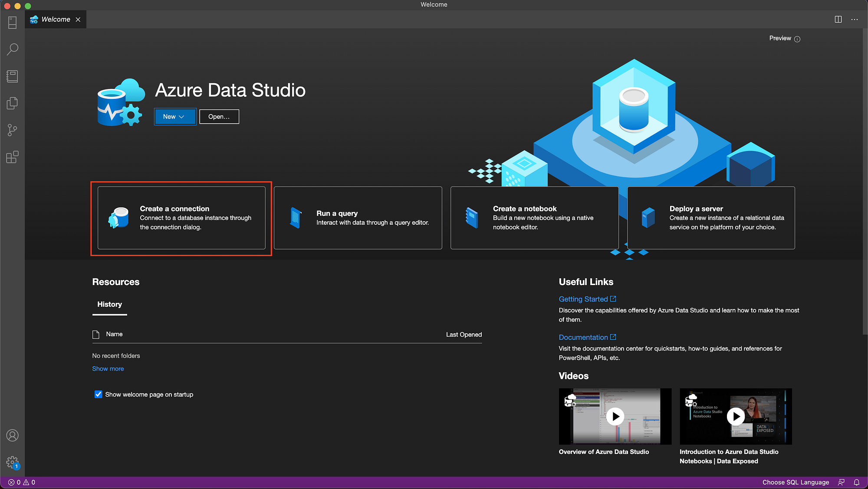Image resolution: width=868 pixels, height=489 pixels.
Task: Open the Extensions icon
Action: tap(12, 157)
